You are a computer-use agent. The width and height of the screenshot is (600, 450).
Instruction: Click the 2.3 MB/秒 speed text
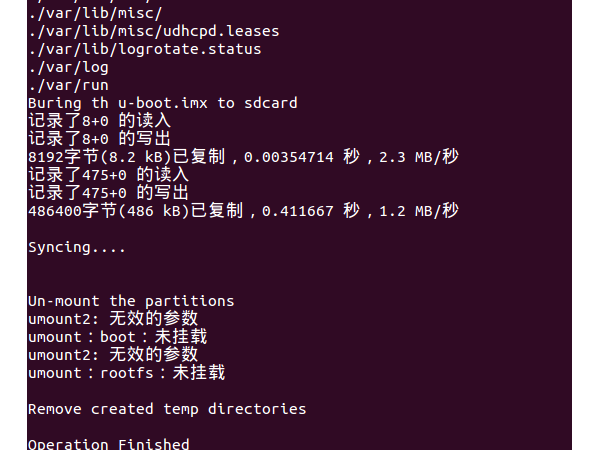[421, 157]
